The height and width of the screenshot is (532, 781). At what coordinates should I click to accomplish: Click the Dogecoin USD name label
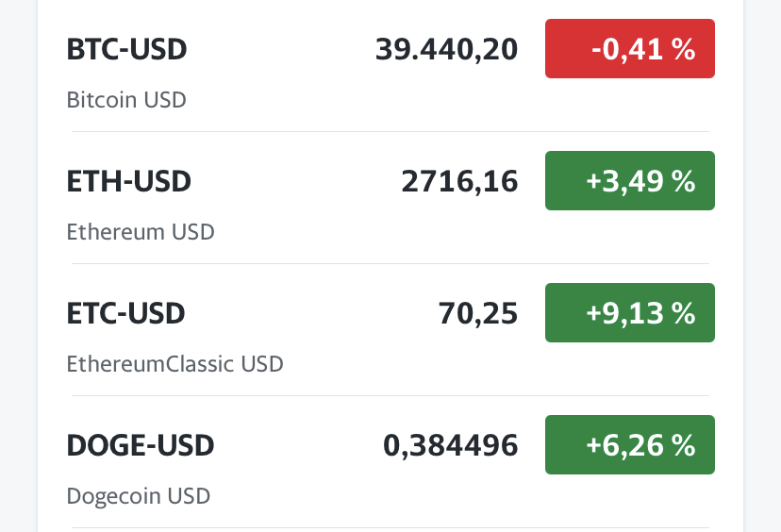[139, 496]
